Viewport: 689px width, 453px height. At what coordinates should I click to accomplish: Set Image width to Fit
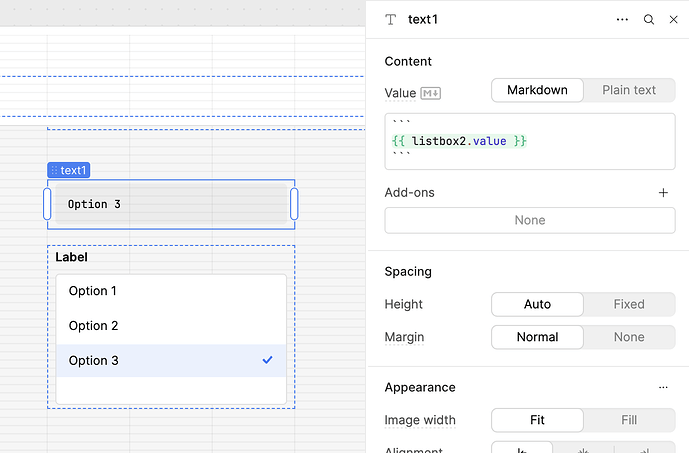(x=537, y=420)
